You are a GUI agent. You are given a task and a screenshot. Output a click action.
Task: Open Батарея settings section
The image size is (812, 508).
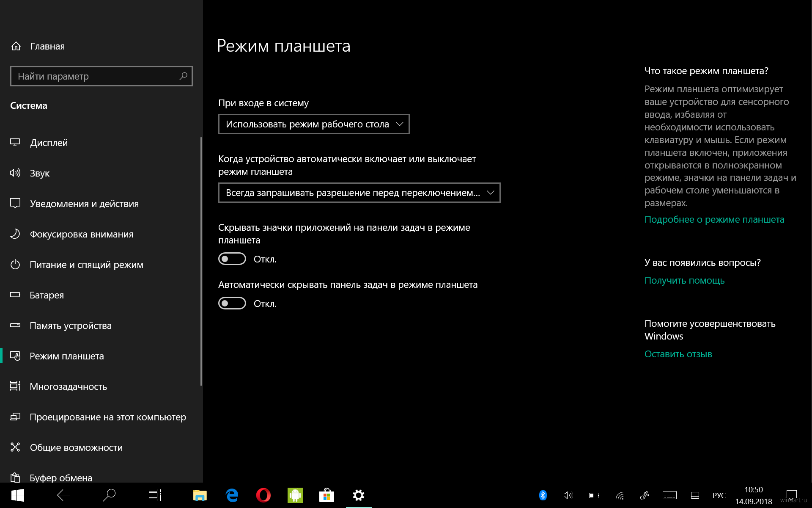pos(47,295)
